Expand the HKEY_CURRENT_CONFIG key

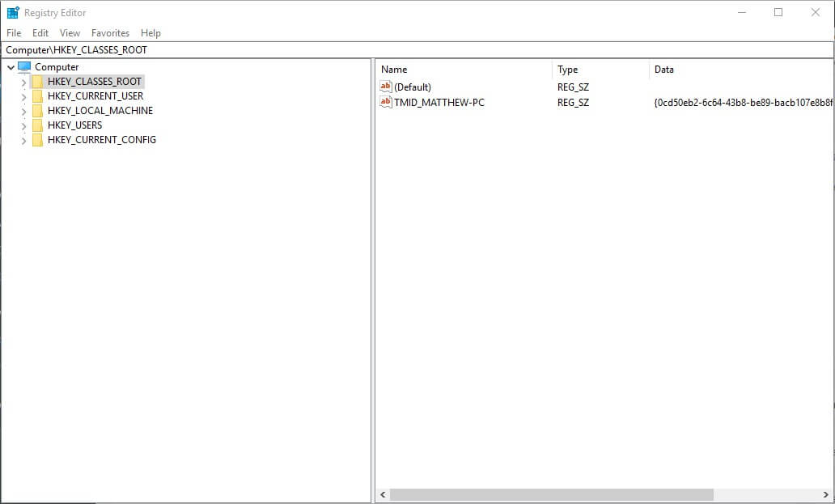pyautogui.click(x=23, y=141)
